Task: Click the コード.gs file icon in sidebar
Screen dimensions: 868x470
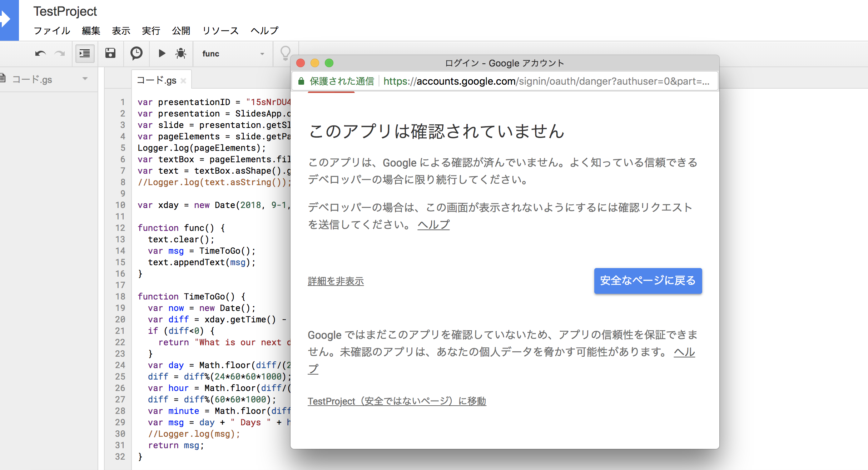Action: coord(3,78)
